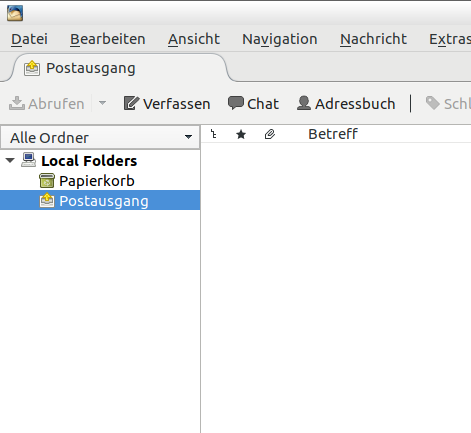471x433 pixels.
Task: Sort messages by the Betreff column
Action: 333,134
